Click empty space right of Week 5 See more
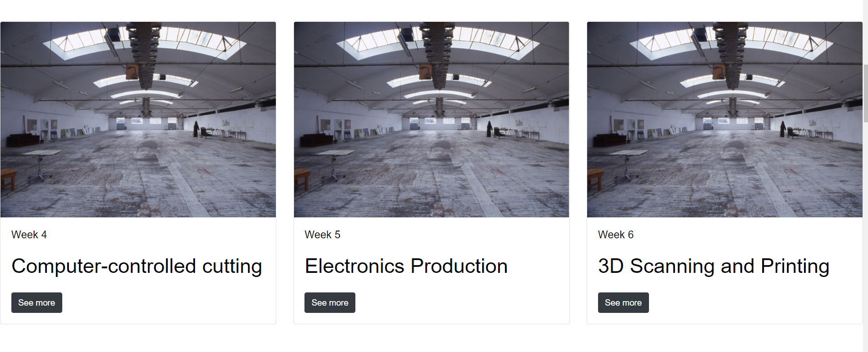Screen dimensions: 868x352 coord(454,302)
